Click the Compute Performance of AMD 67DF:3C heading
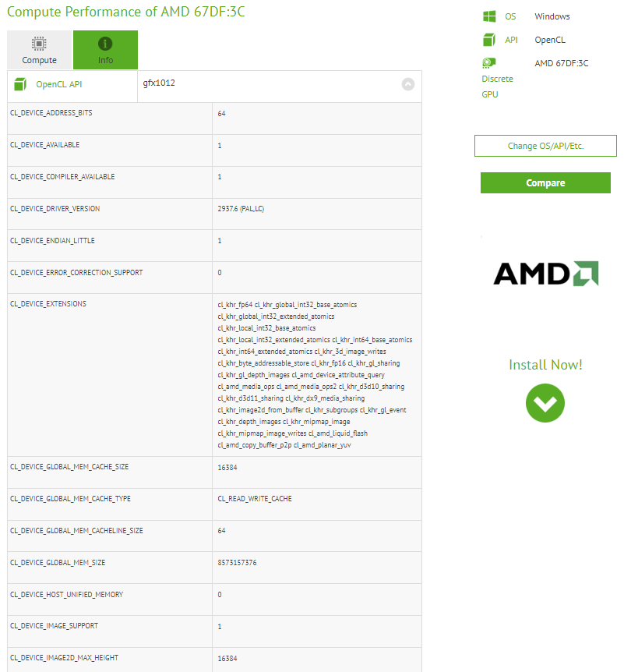Viewport: 631px width, 672px height. click(x=126, y=12)
